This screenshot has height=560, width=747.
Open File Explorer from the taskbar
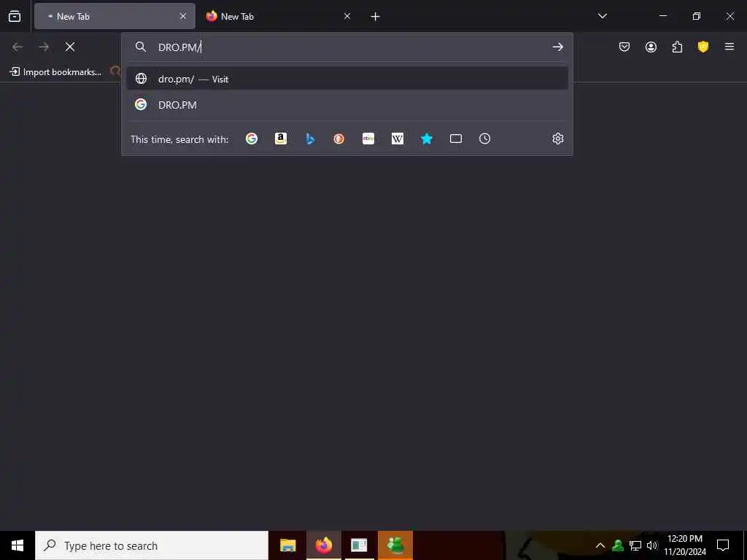(x=287, y=545)
